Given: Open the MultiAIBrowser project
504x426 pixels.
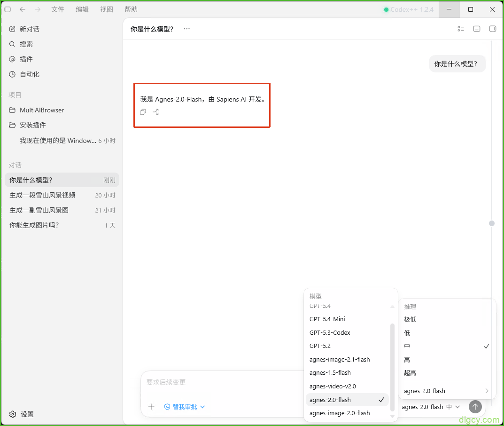Looking at the screenshot, I should pos(62,110).
